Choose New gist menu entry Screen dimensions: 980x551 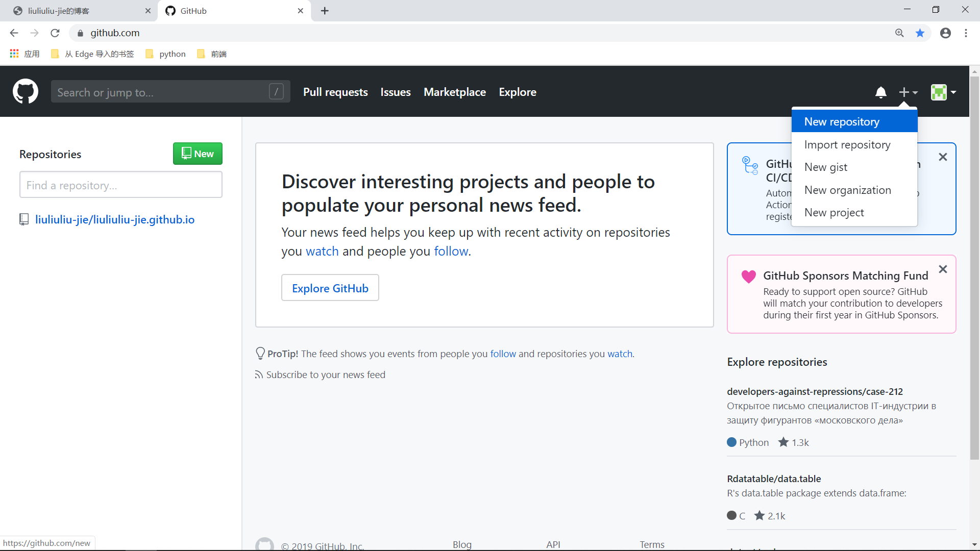click(825, 167)
